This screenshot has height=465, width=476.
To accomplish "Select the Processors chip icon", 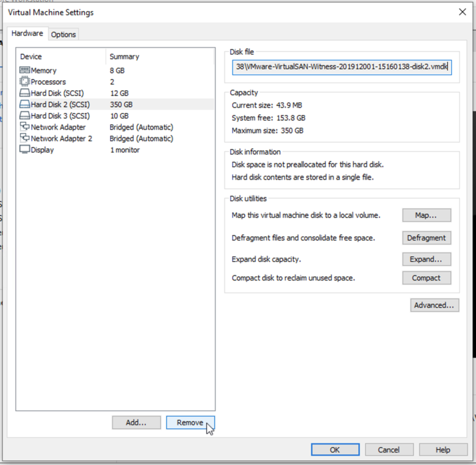I will pos(25,82).
